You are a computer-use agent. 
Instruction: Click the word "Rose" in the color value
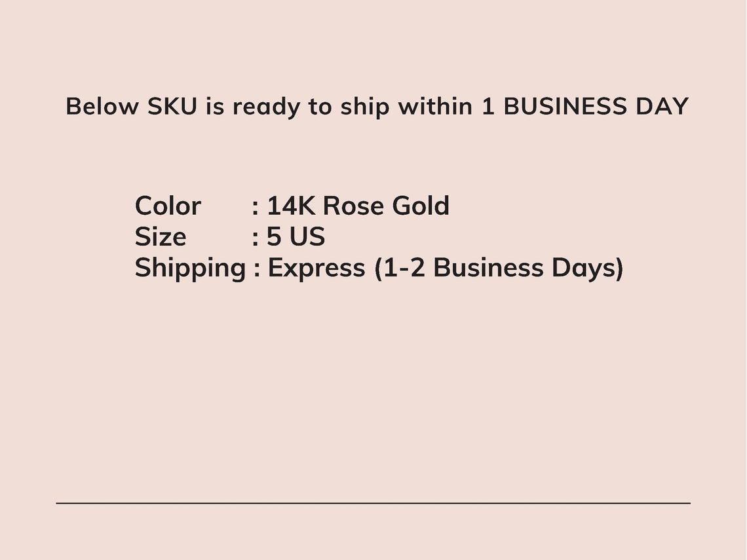click(x=353, y=206)
